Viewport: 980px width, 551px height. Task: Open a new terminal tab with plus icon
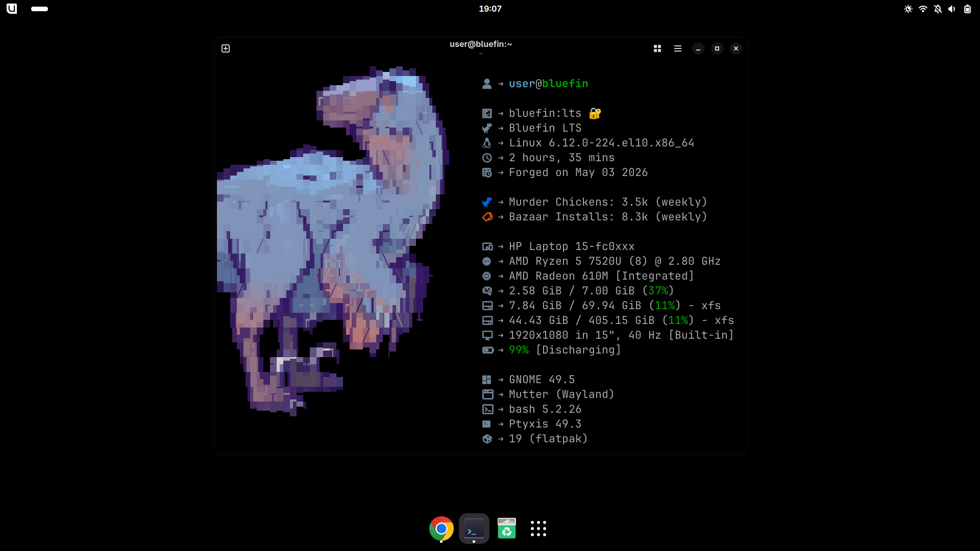click(226, 48)
